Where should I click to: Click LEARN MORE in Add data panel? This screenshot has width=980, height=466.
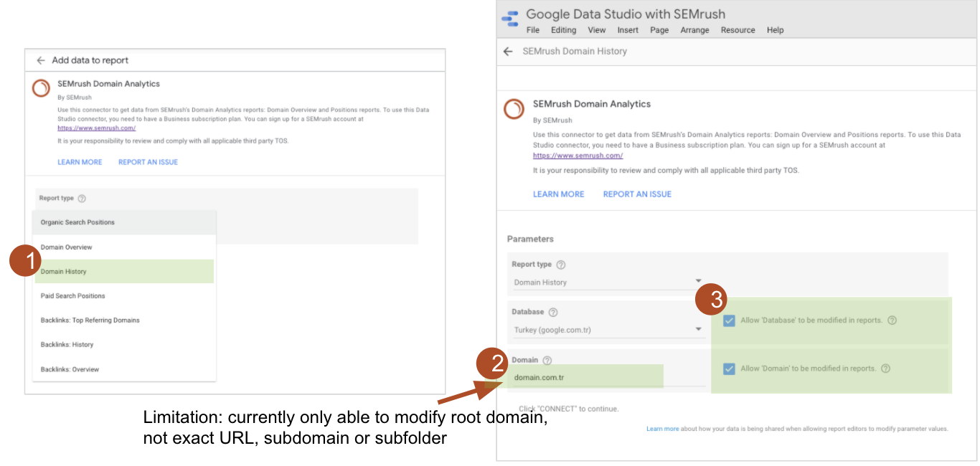80,162
